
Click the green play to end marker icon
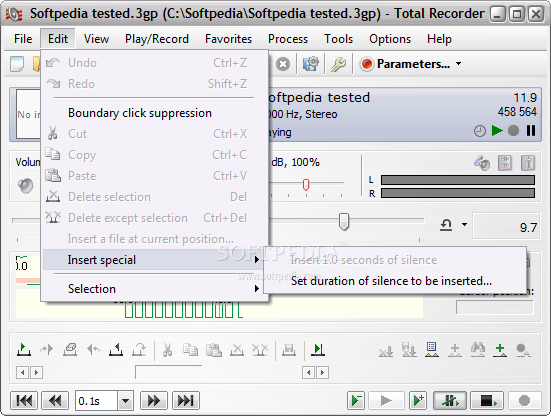point(318,350)
